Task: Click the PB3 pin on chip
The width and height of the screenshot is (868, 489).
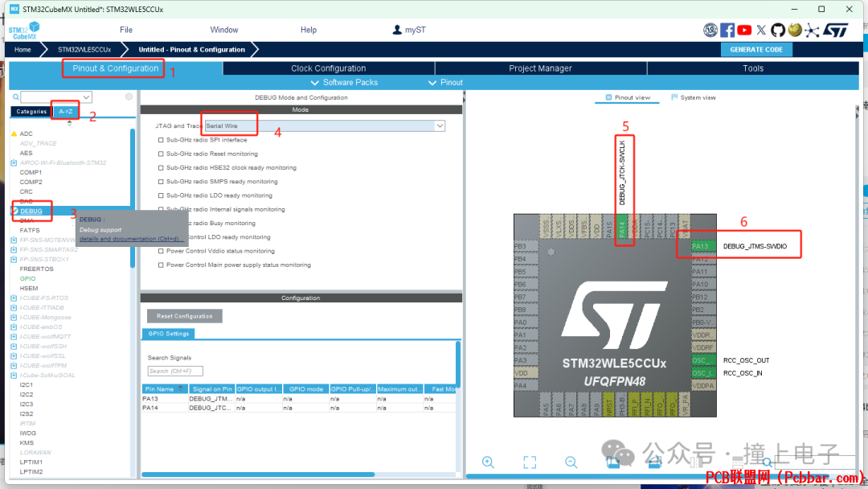Action: [526, 246]
